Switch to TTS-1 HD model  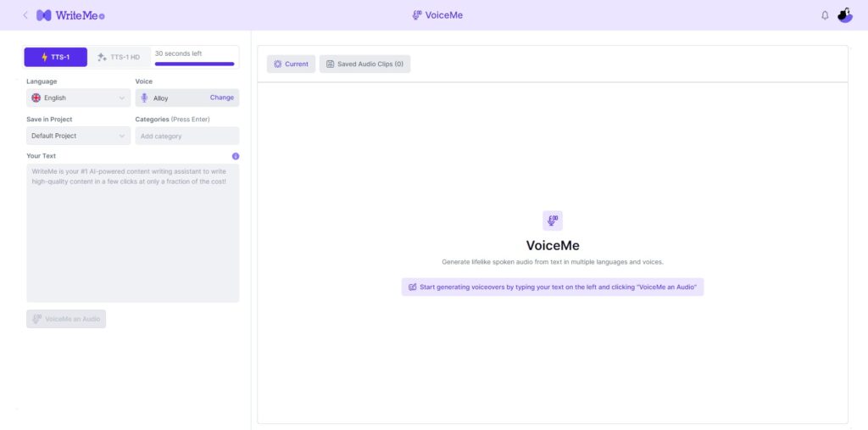pos(119,58)
